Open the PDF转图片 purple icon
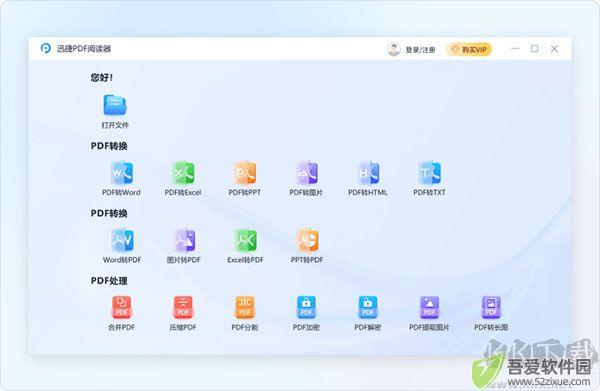Screen dimensions: 600x391 [306, 173]
